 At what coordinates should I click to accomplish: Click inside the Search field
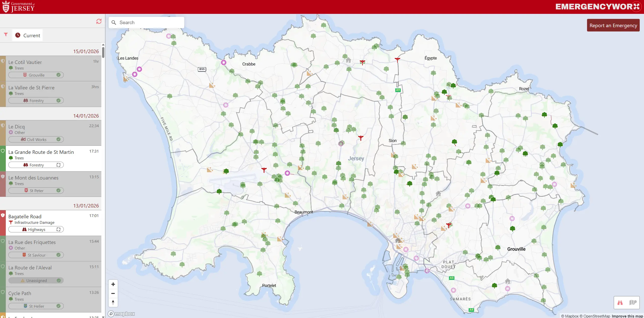(146, 22)
